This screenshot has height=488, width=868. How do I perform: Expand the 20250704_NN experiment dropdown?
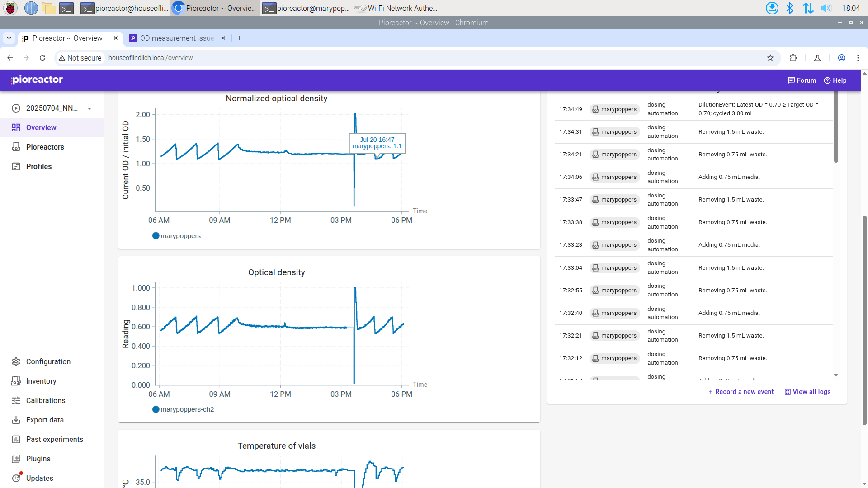coord(90,108)
